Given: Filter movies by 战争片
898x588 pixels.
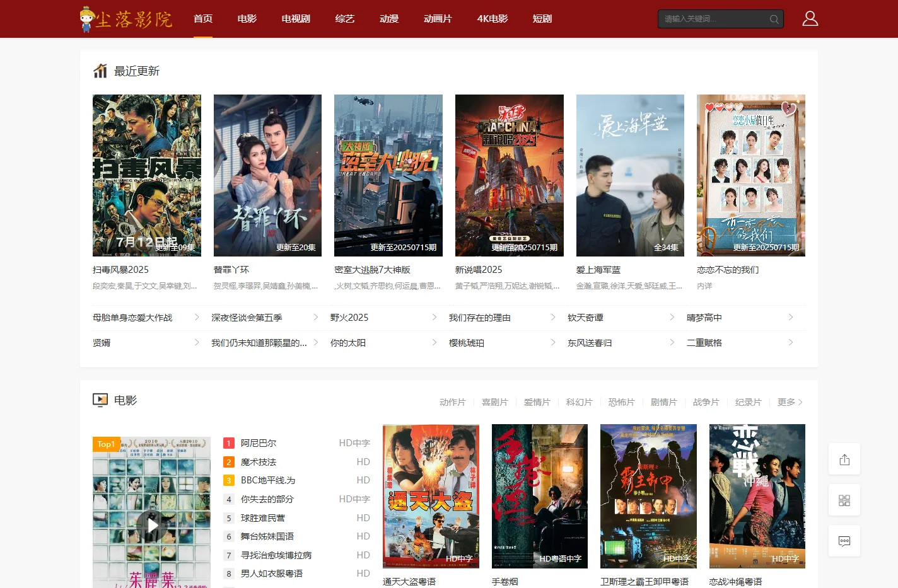Looking at the screenshot, I should pyautogui.click(x=706, y=402).
